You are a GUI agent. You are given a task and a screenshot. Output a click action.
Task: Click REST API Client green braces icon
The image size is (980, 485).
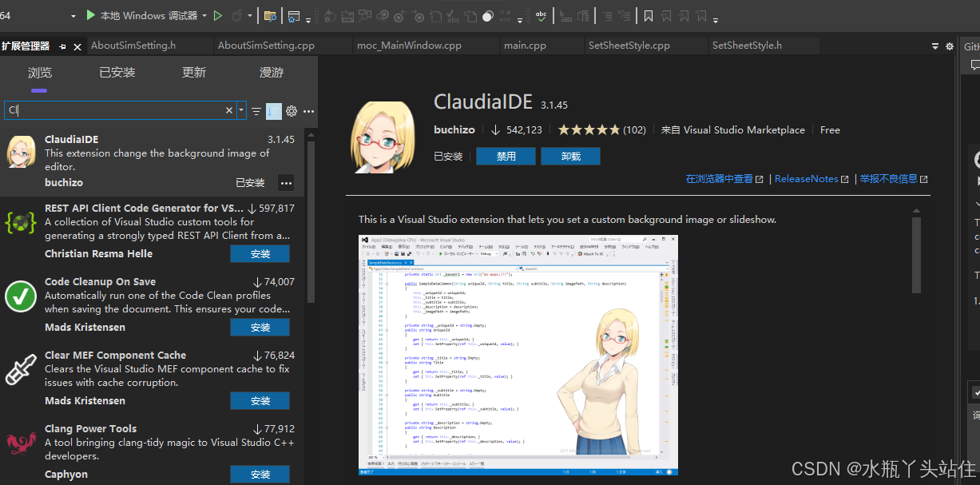point(21,223)
